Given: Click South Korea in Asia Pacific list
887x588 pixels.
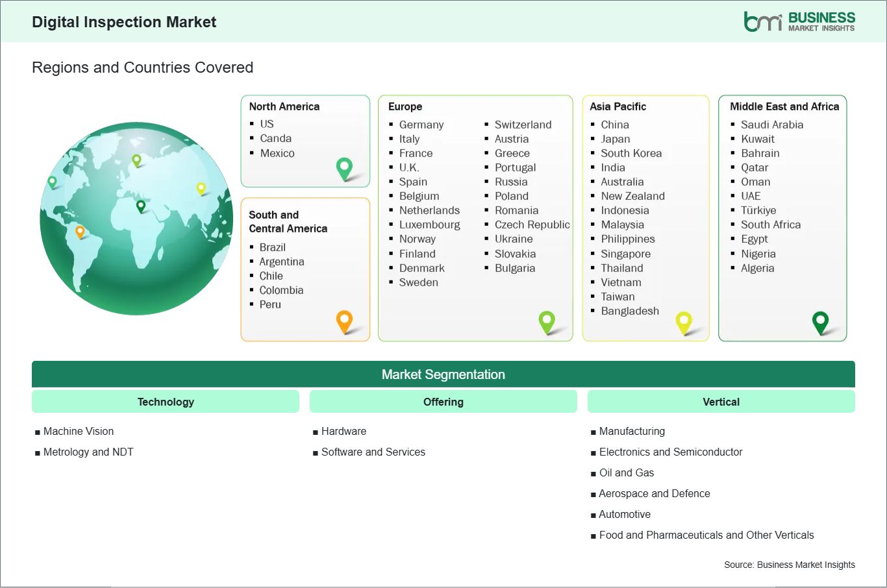Looking at the screenshot, I should (x=631, y=153).
